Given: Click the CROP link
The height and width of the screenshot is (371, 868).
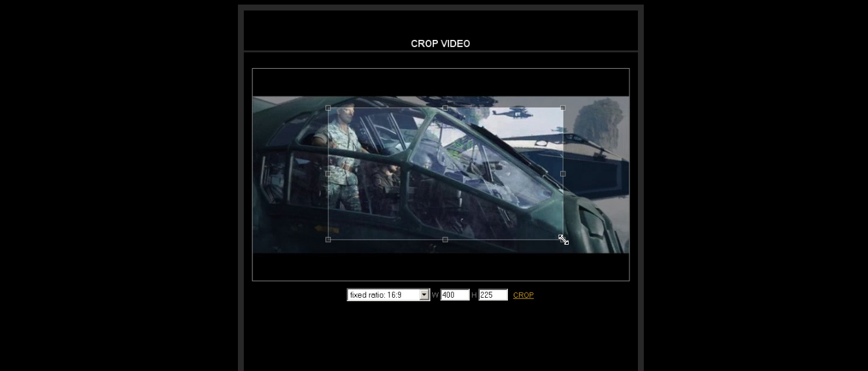Looking at the screenshot, I should 524,295.
